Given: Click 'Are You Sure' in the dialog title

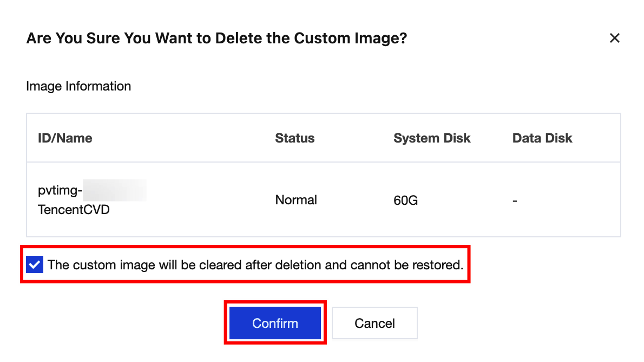Looking at the screenshot, I should pos(73,38).
